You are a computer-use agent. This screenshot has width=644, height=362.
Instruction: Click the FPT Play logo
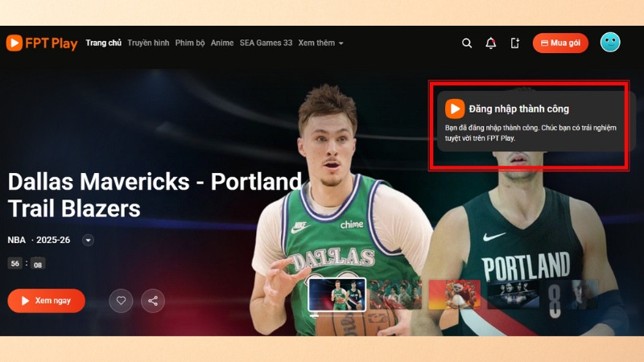click(42, 43)
